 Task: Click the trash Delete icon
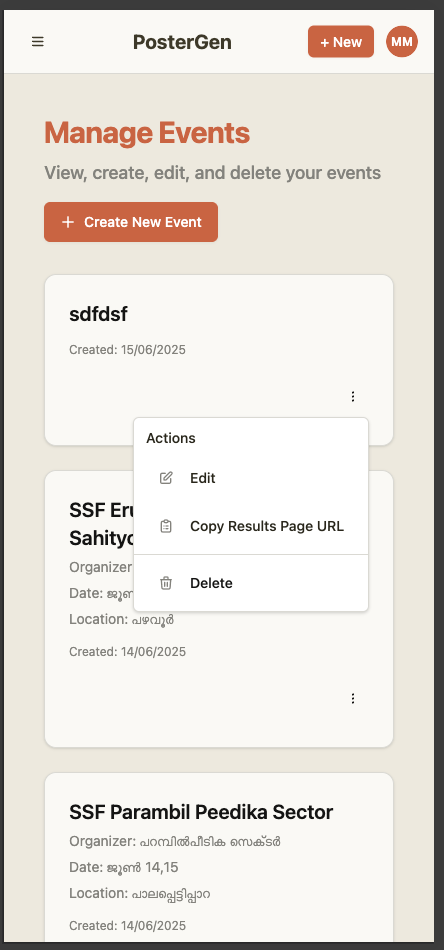pyautogui.click(x=166, y=583)
